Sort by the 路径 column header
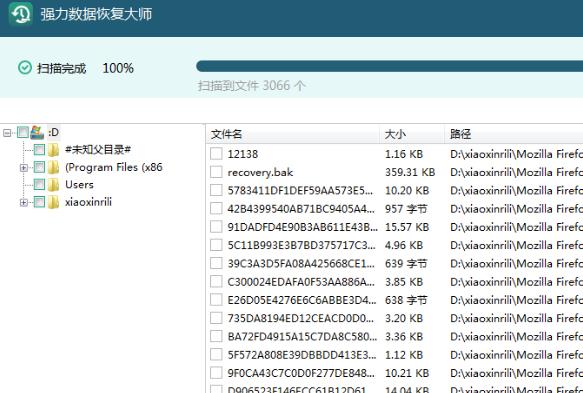The height and width of the screenshot is (393, 583). point(514,134)
